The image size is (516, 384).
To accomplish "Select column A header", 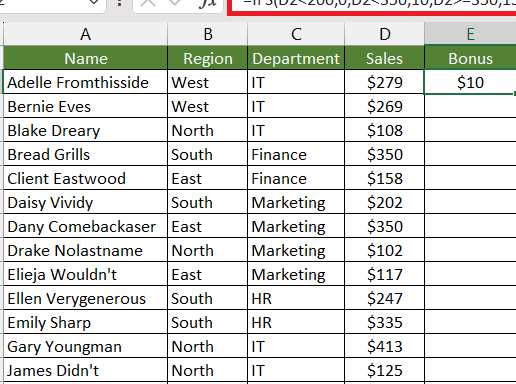I will tap(85, 34).
